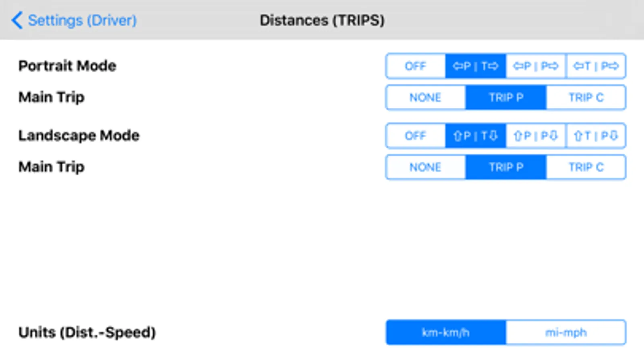This screenshot has width=644, height=362.
Task: Set landscape Main Trip to TRIP C
Action: tap(586, 167)
